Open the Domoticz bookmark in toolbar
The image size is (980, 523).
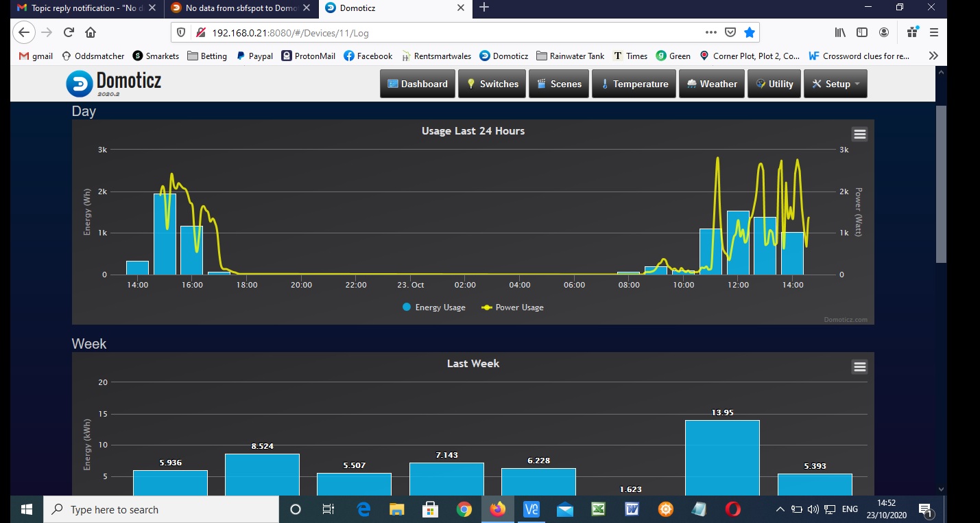coord(504,56)
